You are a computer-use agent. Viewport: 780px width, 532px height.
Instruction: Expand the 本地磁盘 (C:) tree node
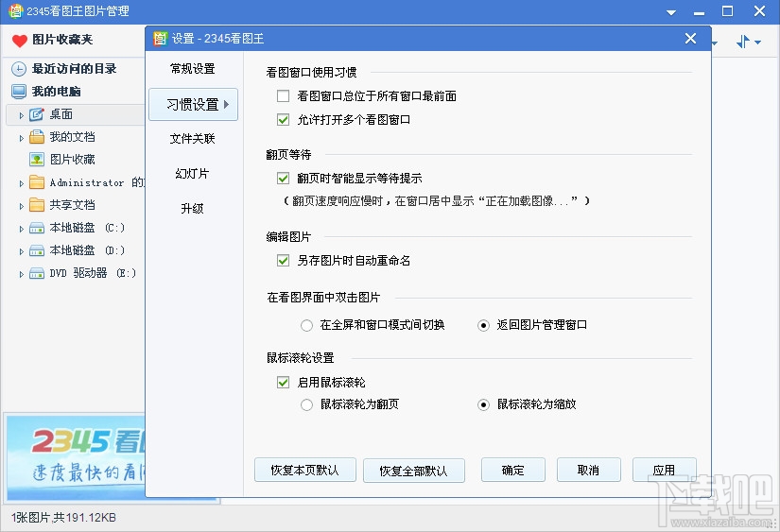(x=22, y=230)
